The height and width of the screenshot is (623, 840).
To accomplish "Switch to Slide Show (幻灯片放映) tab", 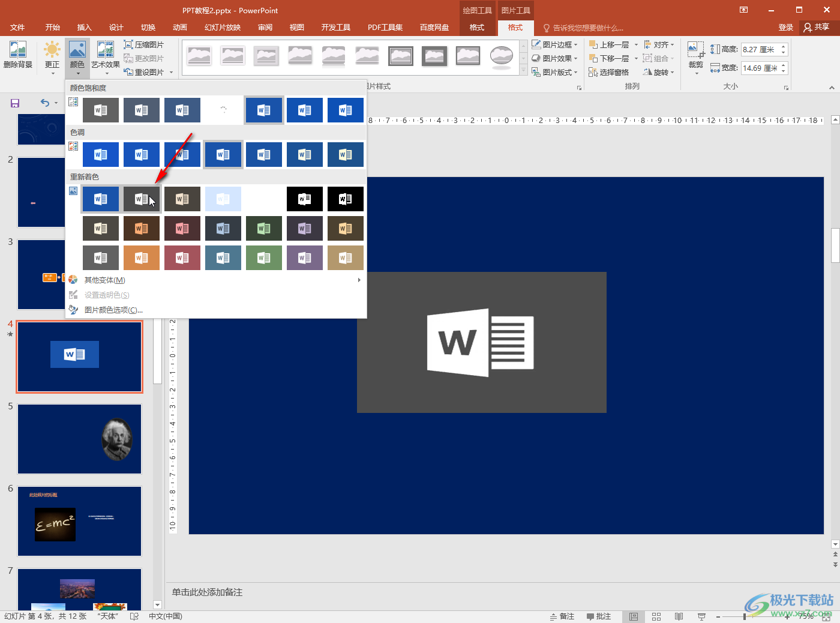I will 223,28.
